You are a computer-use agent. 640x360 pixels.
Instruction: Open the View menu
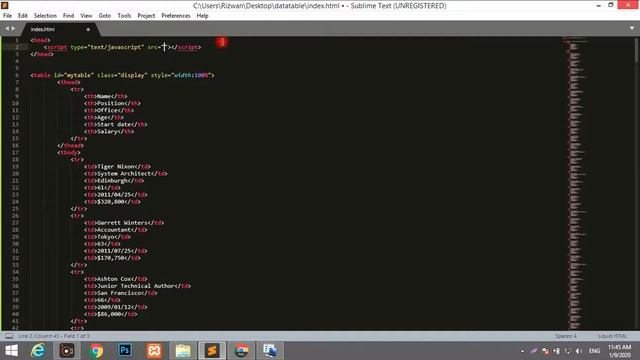coord(86,16)
